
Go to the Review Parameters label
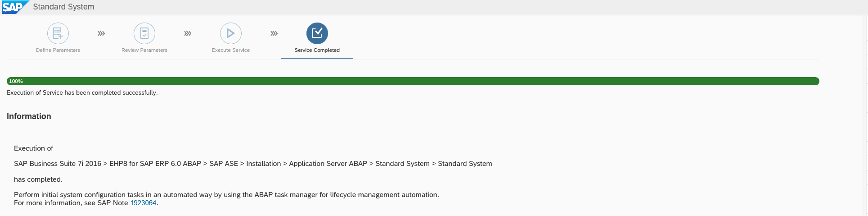[x=144, y=50]
